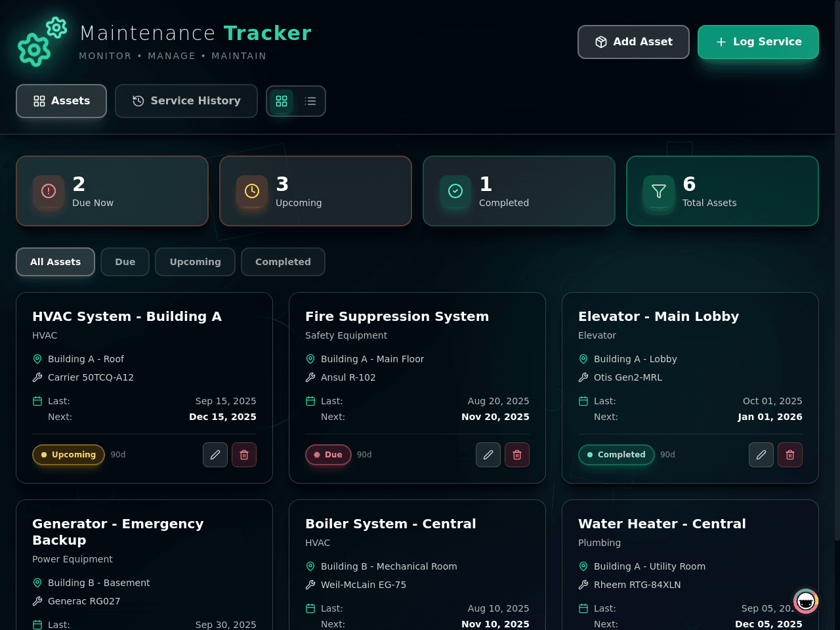The image size is (840, 630).
Task: Click the location pin for Building A - Roof
Action: point(37,359)
